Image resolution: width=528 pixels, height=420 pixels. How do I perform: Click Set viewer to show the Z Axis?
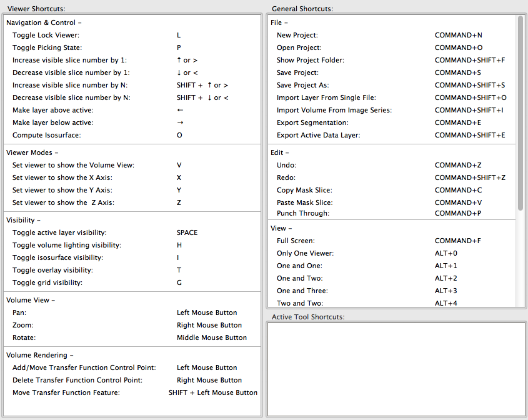[63, 202]
